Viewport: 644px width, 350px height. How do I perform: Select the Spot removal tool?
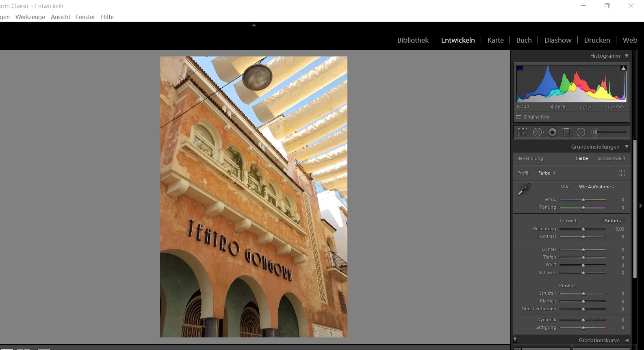[538, 132]
